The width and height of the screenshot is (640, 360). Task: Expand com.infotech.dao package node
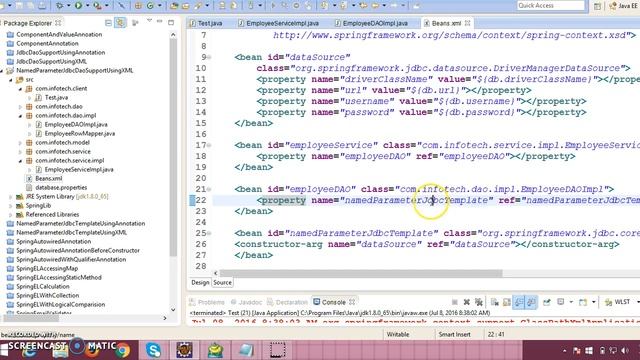pos(20,107)
